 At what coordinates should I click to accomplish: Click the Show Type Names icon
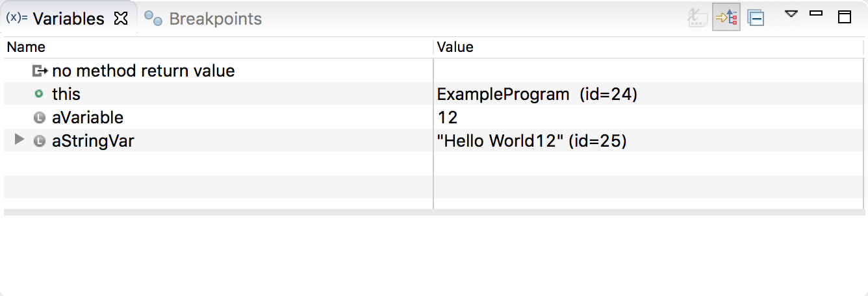[x=697, y=18]
